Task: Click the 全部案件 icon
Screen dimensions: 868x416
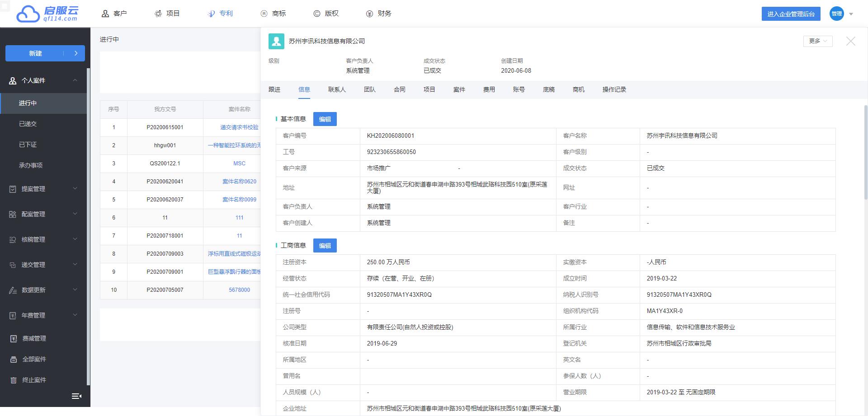Action: (14, 359)
